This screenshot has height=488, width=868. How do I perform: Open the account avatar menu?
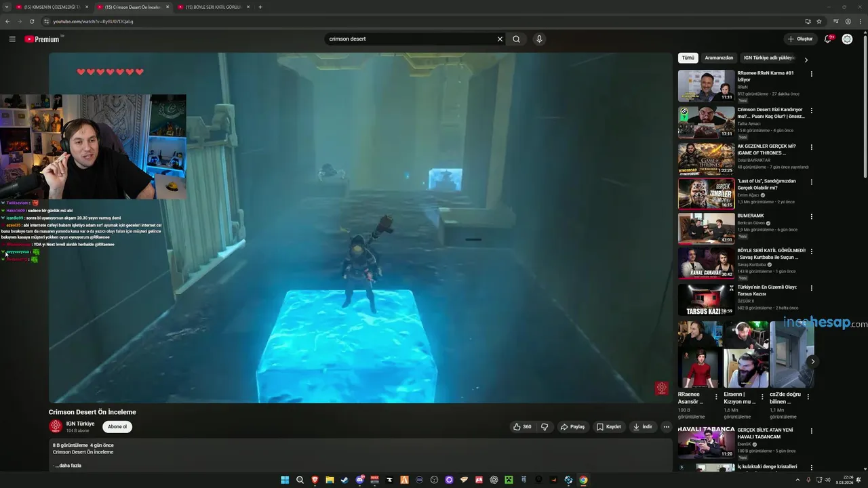(x=847, y=39)
